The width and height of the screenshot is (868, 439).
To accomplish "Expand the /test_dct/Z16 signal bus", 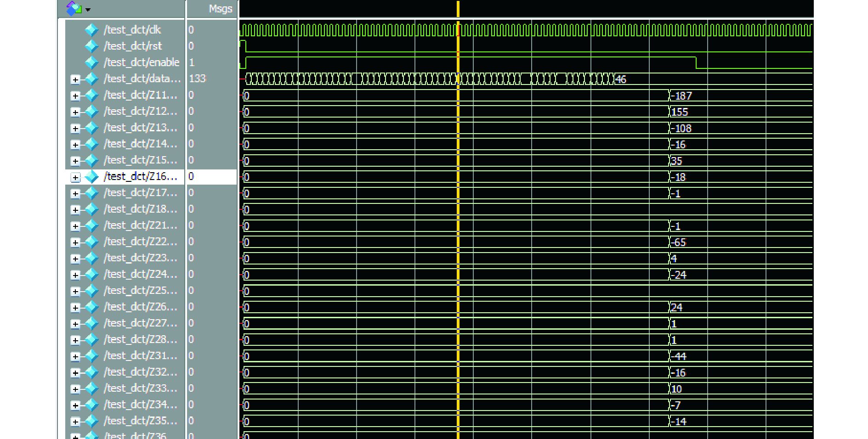I will pyautogui.click(x=75, y=177).
